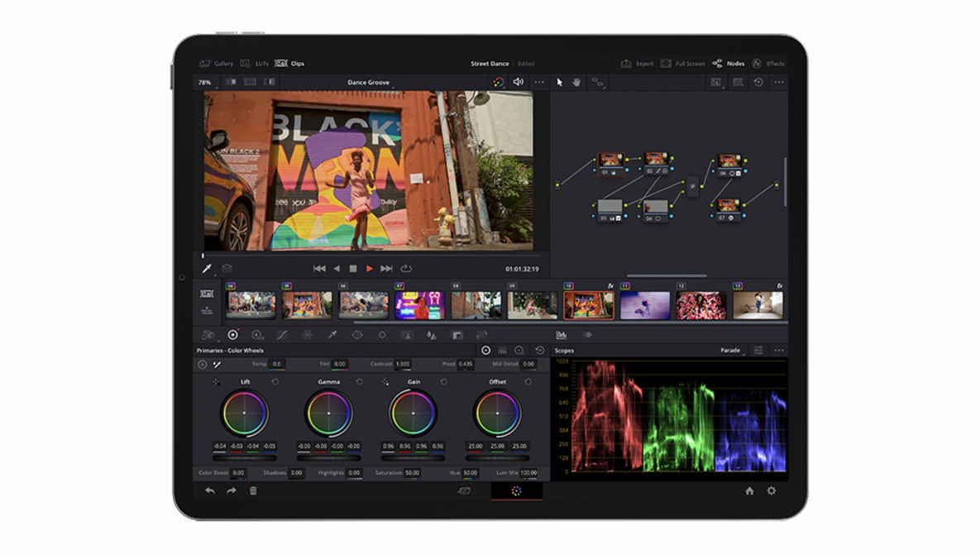The image size is (980, 554).
Task: Jump to last frame of clip
Action: (x=386, y=269)
